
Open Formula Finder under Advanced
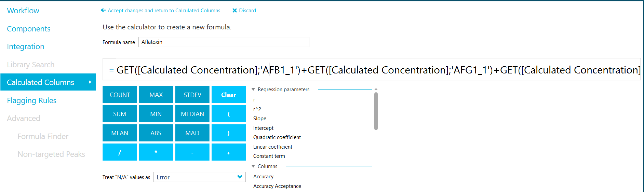[43, 136]
